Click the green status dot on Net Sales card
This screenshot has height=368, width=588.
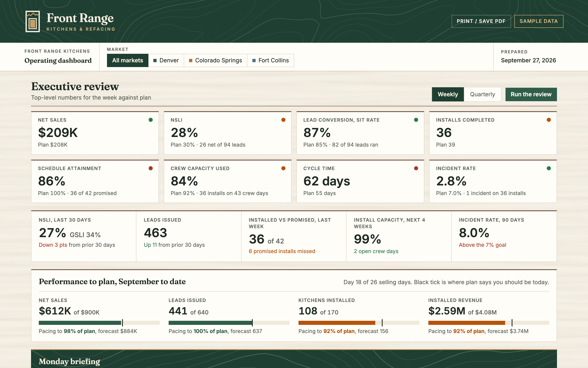[x=151, y=120]
